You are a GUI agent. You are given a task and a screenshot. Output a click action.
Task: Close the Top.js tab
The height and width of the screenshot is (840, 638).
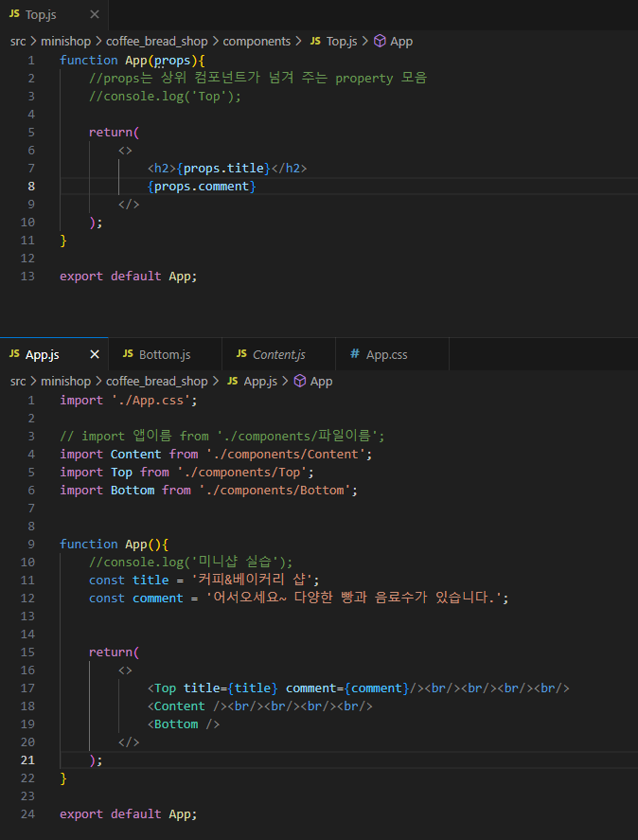tap(95, 14)
